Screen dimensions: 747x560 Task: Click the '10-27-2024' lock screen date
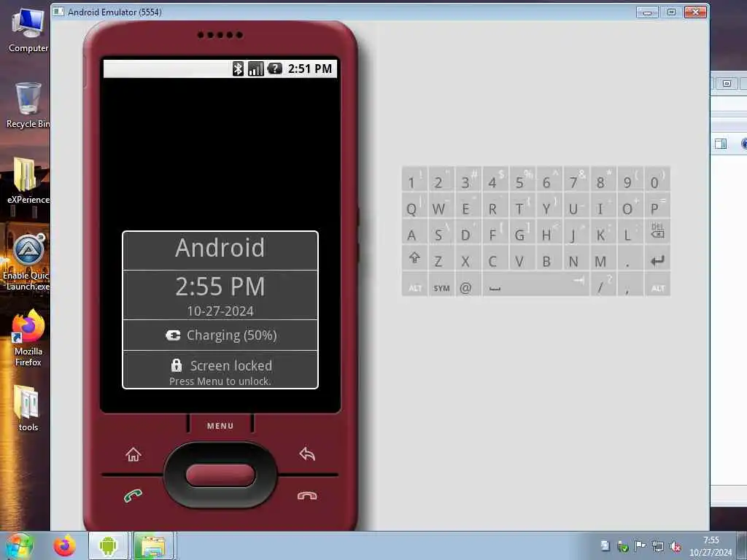[220, 311]
